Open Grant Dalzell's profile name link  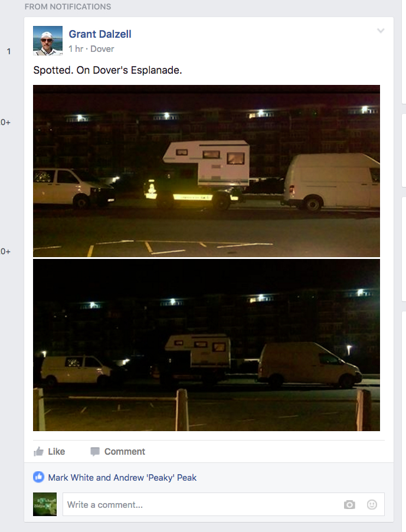100,34
